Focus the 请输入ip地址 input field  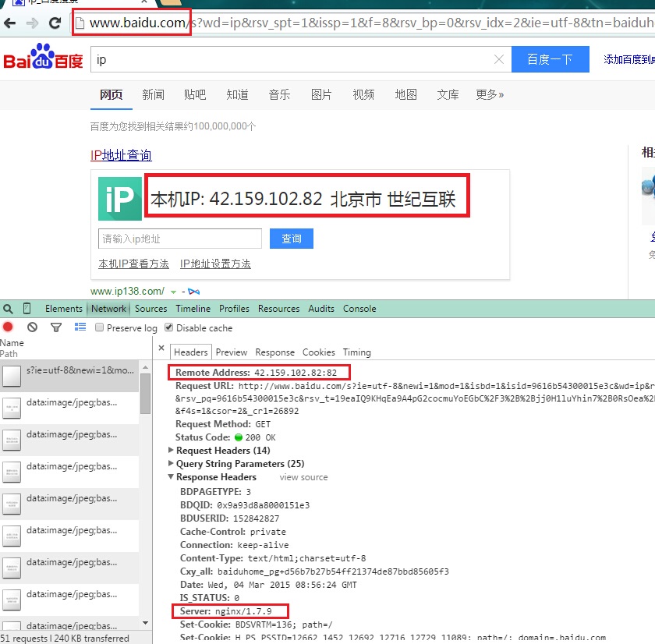click(x=180, y=239)
